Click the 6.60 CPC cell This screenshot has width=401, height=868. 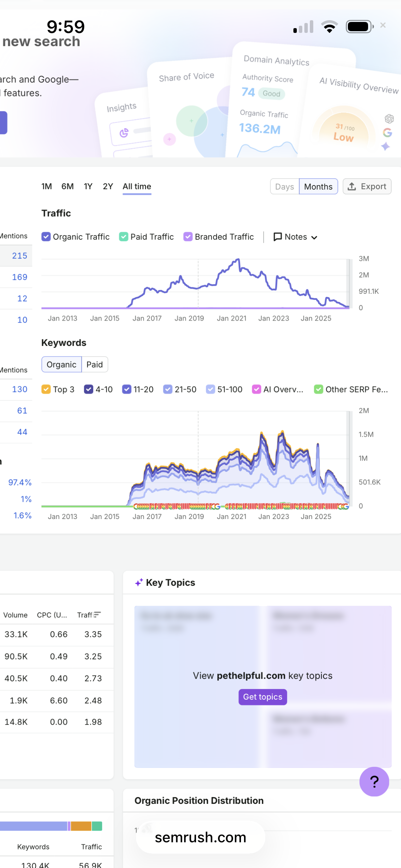[x=59, y=700]
